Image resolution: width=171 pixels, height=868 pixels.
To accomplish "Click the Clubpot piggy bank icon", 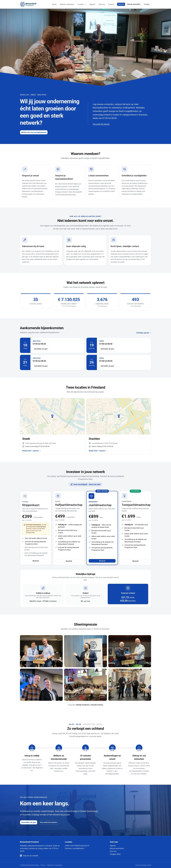I will (x=85, y=588).
